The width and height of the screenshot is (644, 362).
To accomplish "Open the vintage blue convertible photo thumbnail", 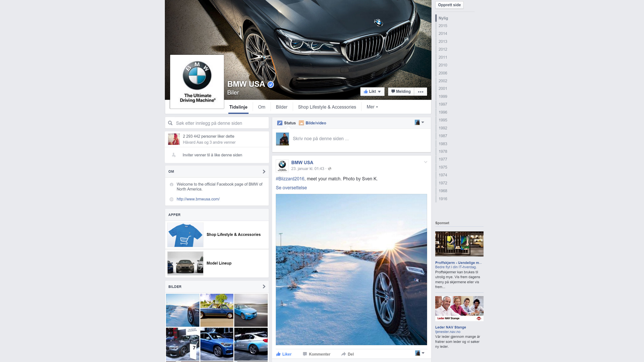I will tap(217, 310).
